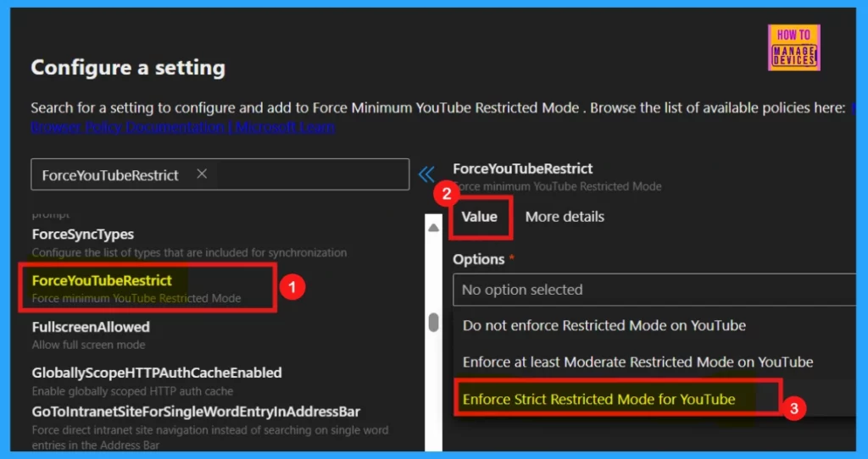Collapse the settings list with double chevron icon

click(426, 174)
